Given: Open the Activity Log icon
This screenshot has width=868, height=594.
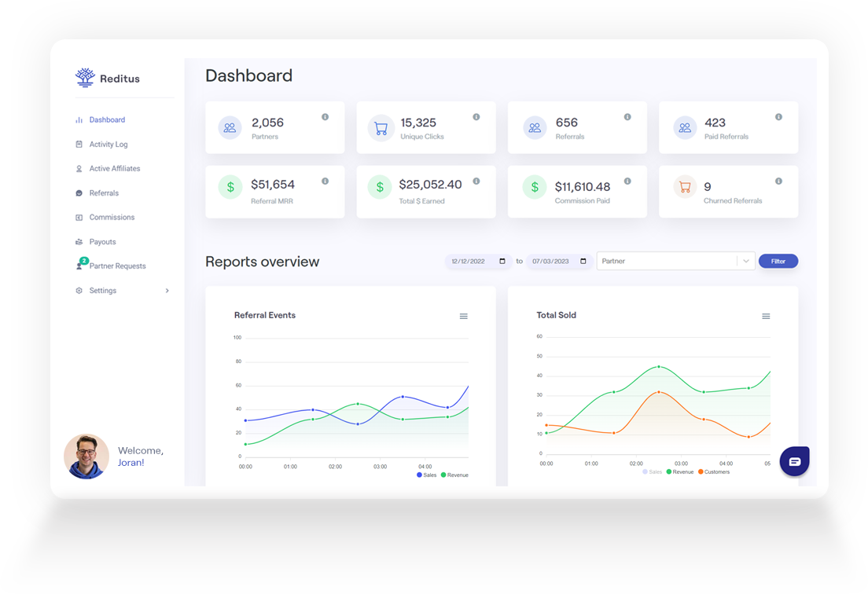Looking at the screenshot, I should coord(79,144).
